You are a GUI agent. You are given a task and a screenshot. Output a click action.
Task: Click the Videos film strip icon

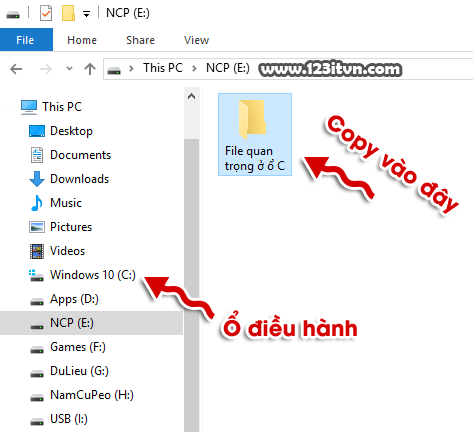coord(37,251)
